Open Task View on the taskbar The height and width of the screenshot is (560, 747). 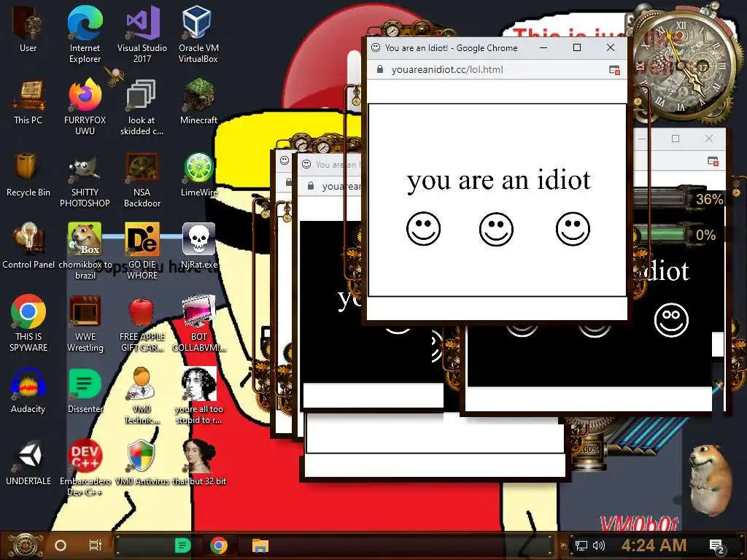96,545
